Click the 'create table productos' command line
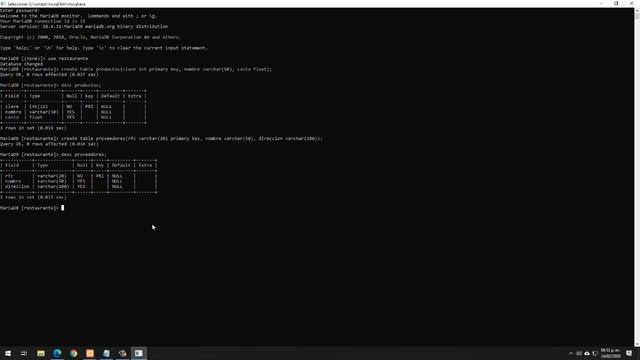Viewport: 640px width, 360px height. click(136, 69)
